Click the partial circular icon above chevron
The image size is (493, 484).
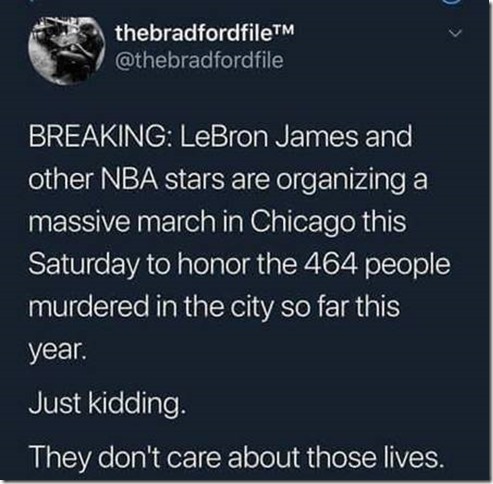[454, 2]
